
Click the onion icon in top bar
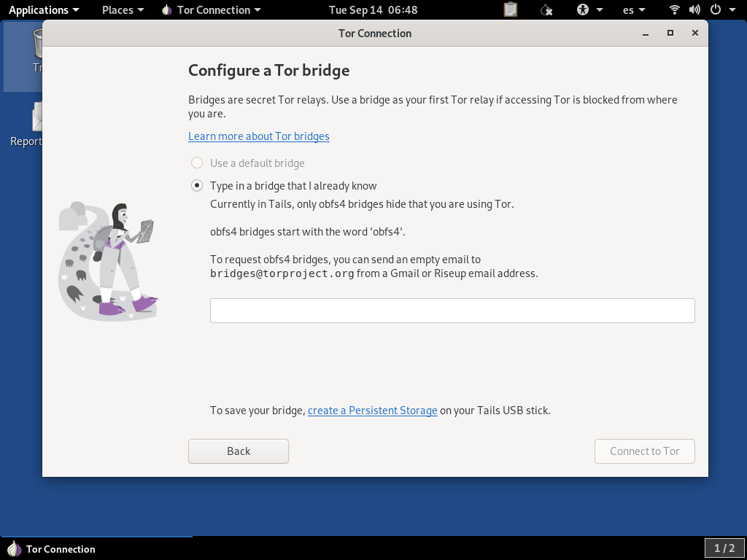click(x=167, y=10)
